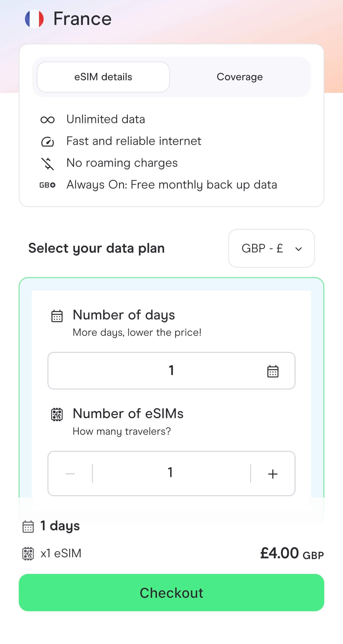Click the £4.00 GBP total price

pyautogui.click(x=292, y=553)
